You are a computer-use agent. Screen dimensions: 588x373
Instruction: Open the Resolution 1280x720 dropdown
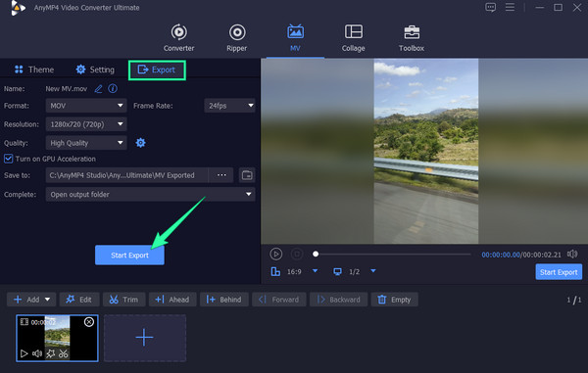pyautogui.click(x=86, y=124)
